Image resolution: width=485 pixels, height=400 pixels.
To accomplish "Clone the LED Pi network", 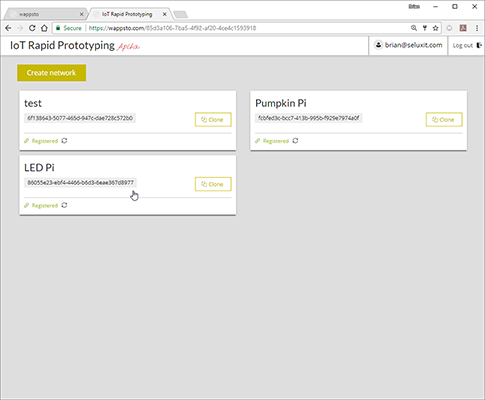I will (213, 184).
